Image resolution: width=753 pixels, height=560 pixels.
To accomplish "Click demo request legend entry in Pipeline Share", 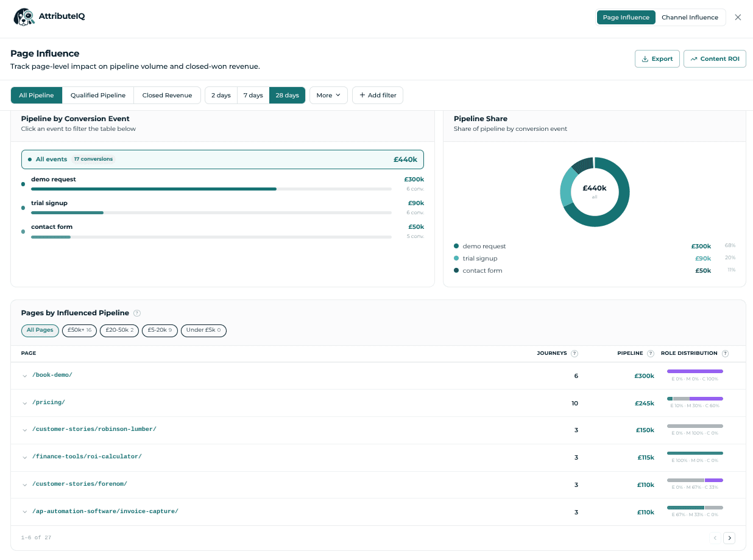I will (595, 246).
